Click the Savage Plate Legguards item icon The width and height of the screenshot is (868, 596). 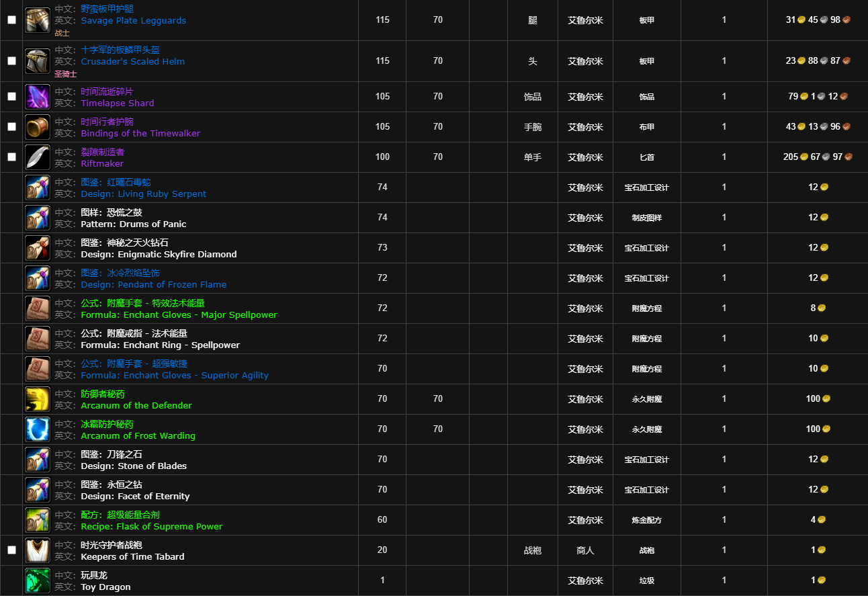[37, 20]
